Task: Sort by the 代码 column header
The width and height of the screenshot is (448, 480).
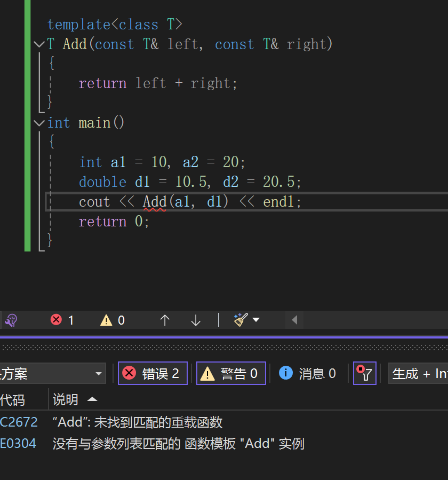Action: pyautogui.click(x=12, y=399)
